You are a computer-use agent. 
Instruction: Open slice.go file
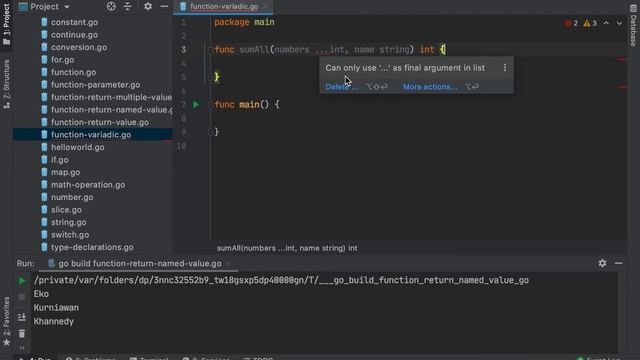pyautogui.click(x=66, y=210)
